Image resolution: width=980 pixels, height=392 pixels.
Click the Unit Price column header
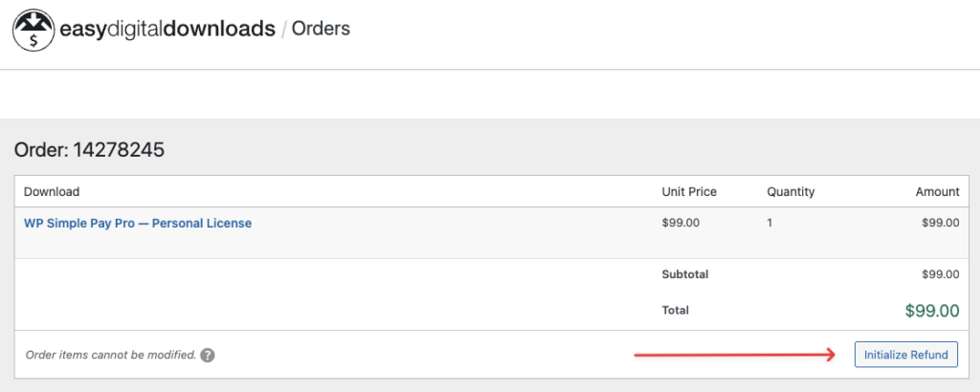(x=689, y=191)
